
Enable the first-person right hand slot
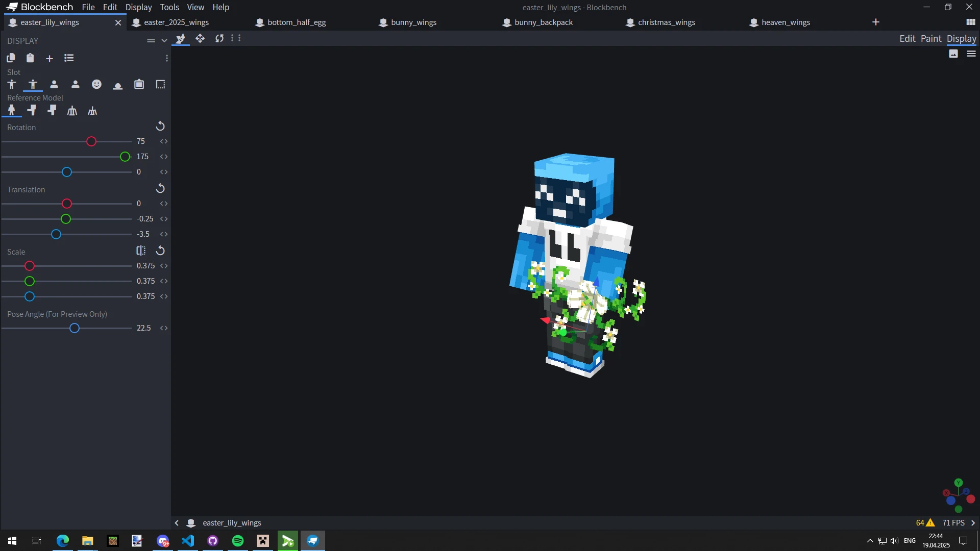coord(54,84)
